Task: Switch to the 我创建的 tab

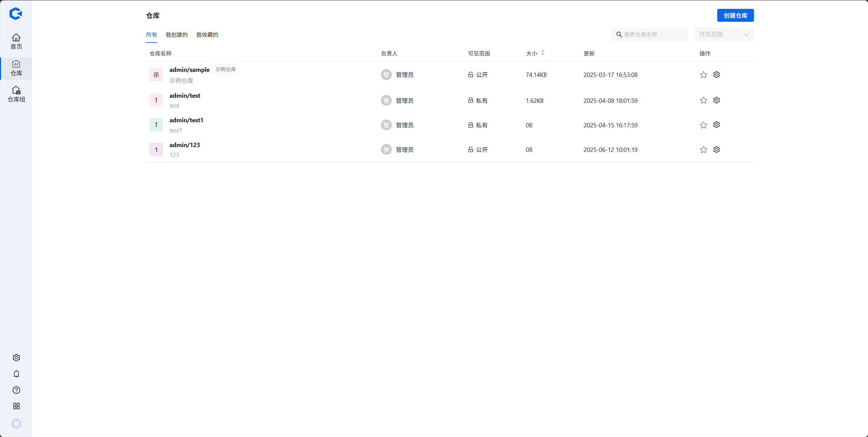Action: (176, 35)
